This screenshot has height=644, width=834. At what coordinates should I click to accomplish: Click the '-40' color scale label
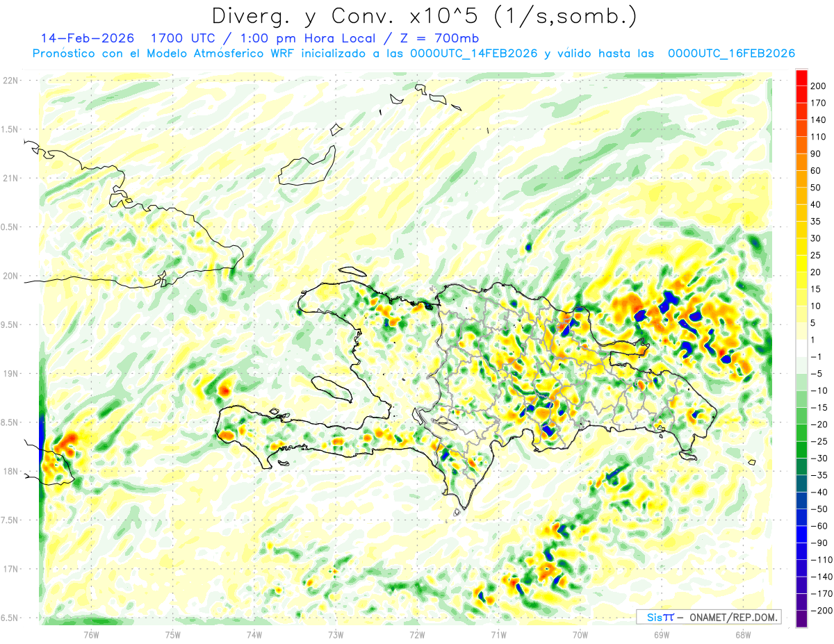tap(819, 492)
